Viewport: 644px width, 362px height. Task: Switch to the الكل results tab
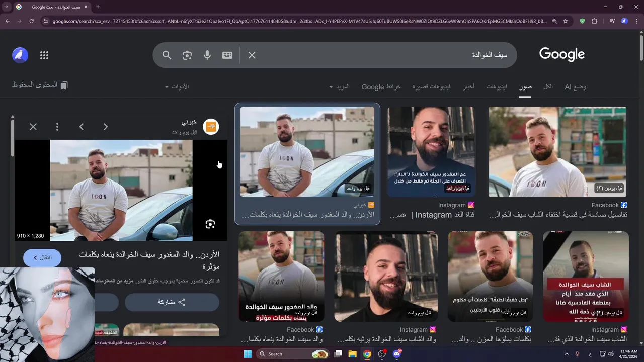tap(548, 87)
